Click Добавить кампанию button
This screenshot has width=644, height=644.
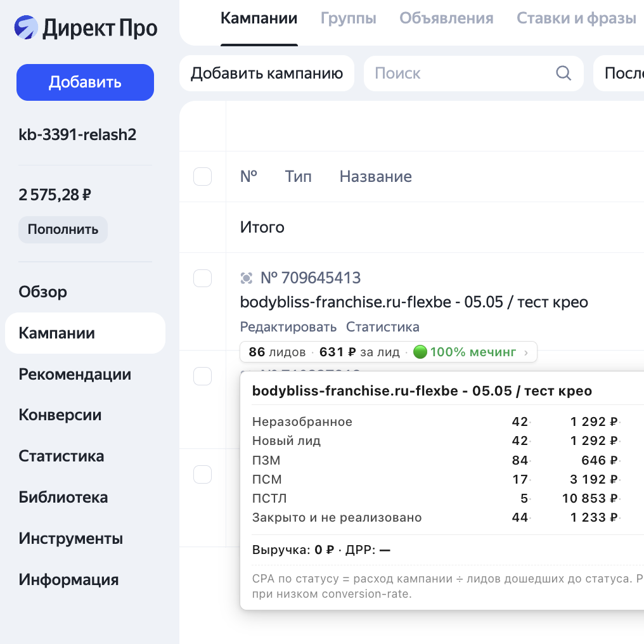pos(267,74)
